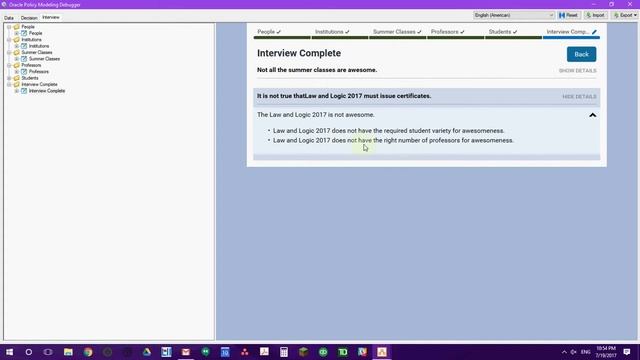
Task: Open the Windows Start menu
Action: click(x=9, y=352)
